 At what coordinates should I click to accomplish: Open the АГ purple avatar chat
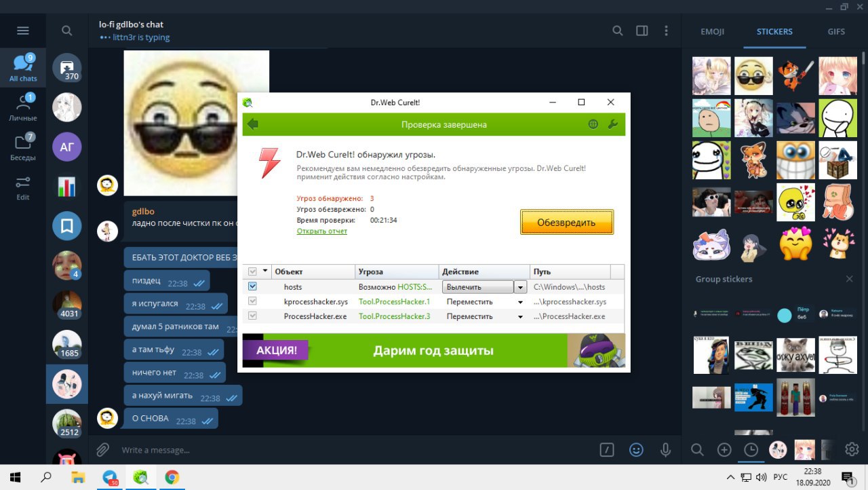[67, 147]
